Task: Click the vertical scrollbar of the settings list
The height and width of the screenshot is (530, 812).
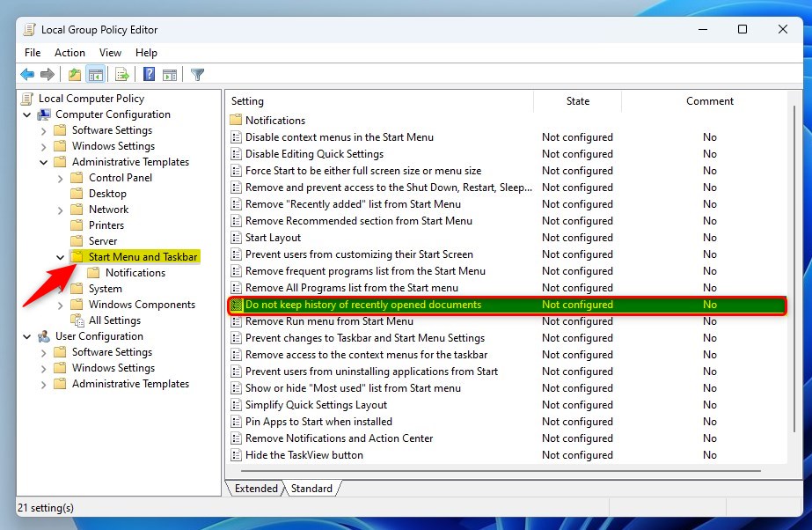Action: [794, 269]
